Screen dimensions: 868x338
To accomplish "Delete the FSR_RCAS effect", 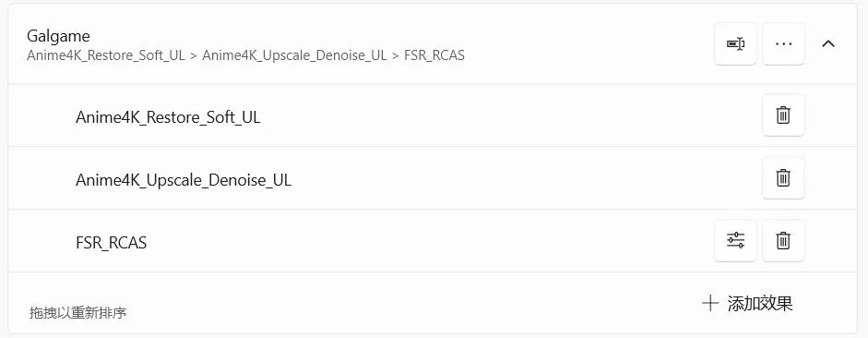I will coord(783,240).
